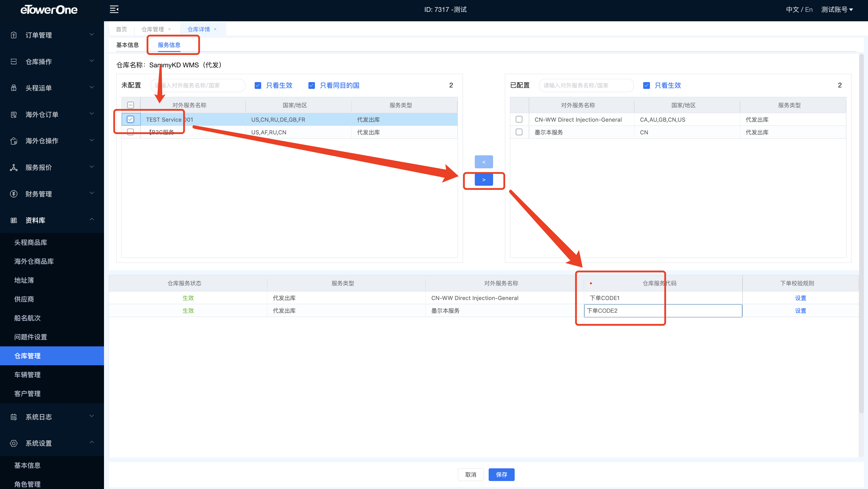
Task: Check the 墨尔本服务 row checkbox in 已配置
Action: tap(519, 132)
